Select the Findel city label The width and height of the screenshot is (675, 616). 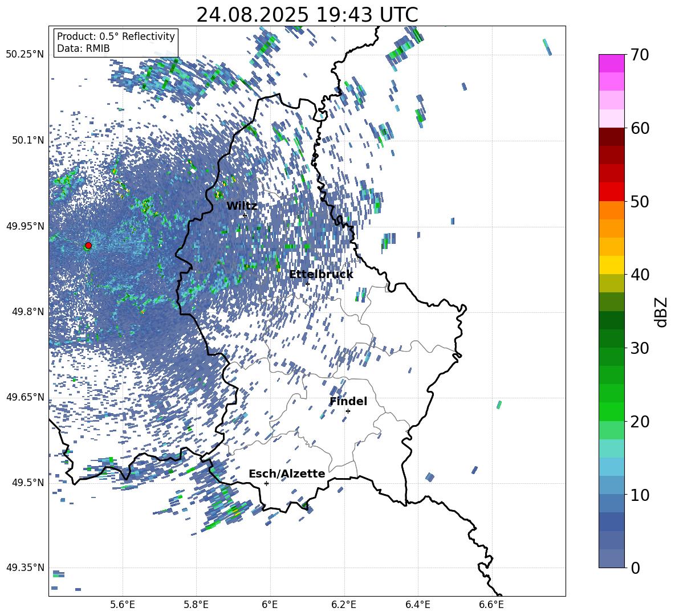[x=348, y=401]
